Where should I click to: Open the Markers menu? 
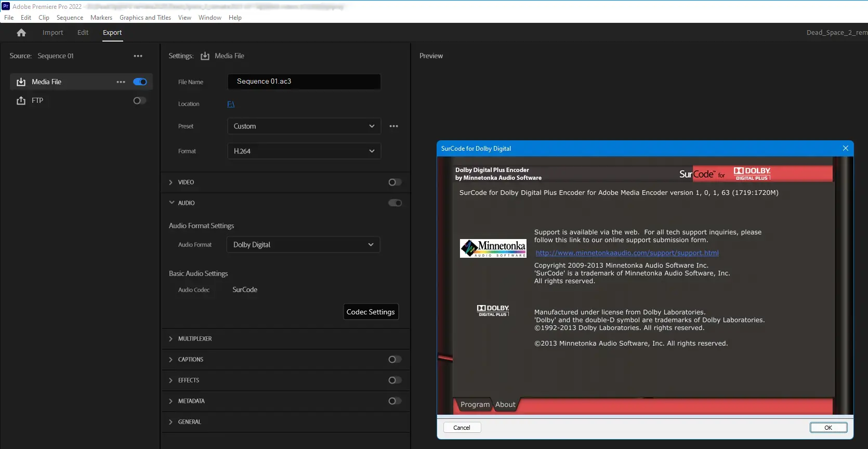point(101,18)
